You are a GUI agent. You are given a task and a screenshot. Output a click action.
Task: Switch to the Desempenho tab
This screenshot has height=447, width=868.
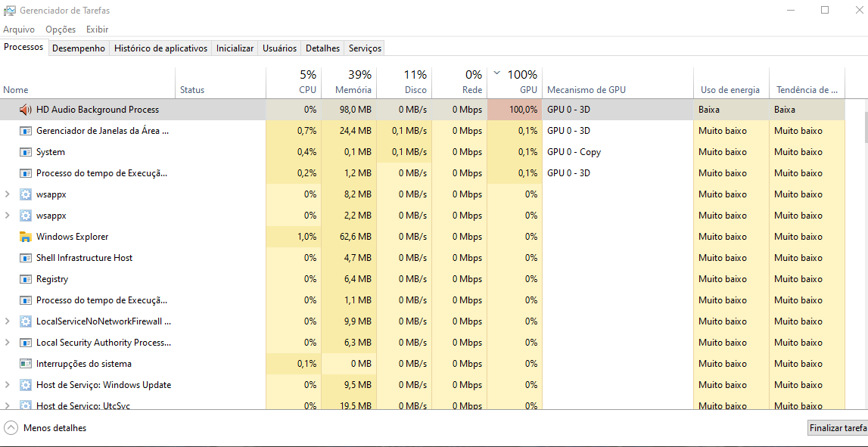pyautogui.click(x=79, y=48)
